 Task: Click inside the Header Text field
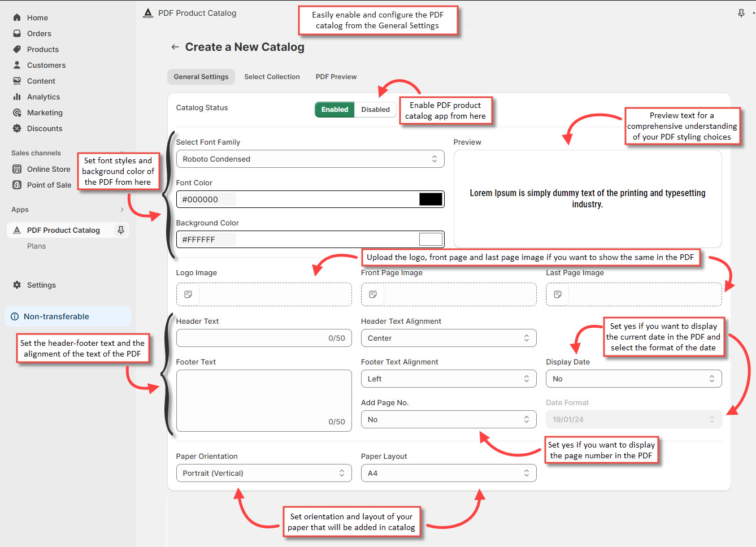(x=264, y=337)
